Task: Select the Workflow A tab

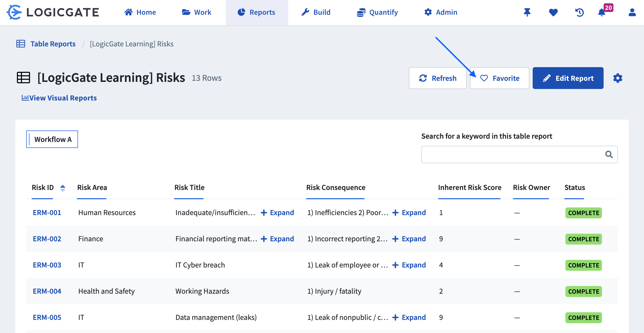Action: pyautogui.click(x=52, y=139)
